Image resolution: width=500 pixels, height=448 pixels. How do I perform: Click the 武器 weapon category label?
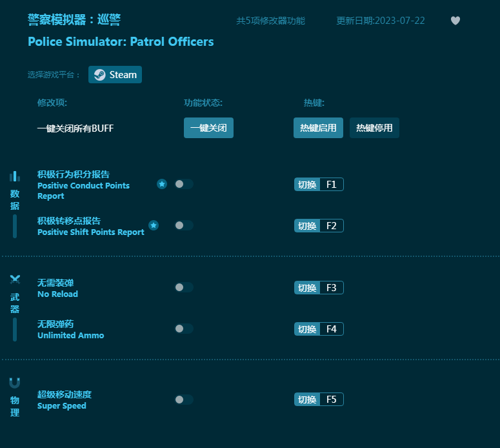point(15,303)
